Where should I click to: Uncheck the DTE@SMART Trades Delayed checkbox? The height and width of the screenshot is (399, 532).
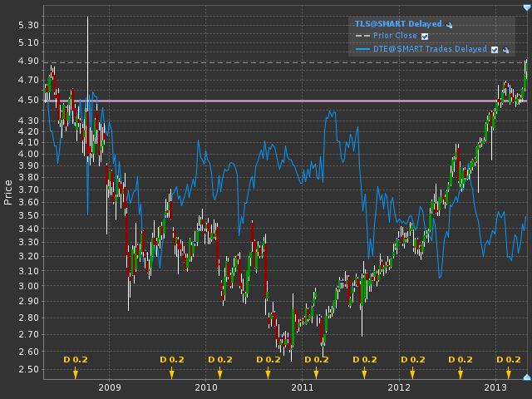click(495, 50)
